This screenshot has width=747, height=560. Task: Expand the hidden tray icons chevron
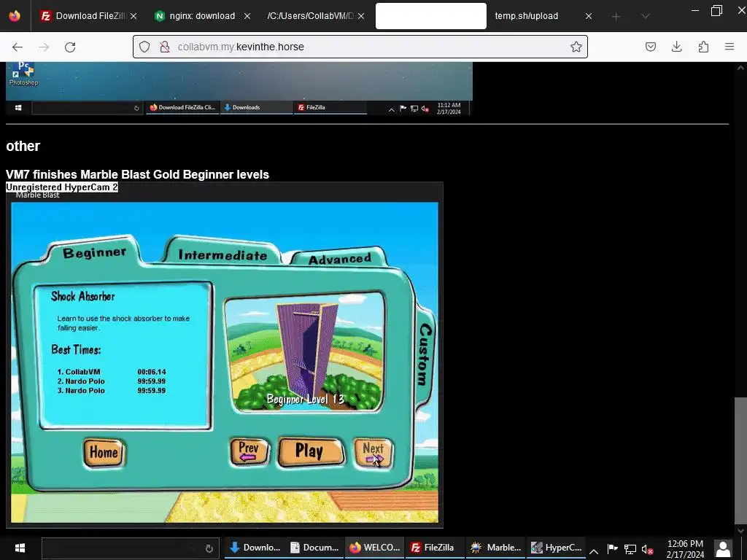pos(594,551)
